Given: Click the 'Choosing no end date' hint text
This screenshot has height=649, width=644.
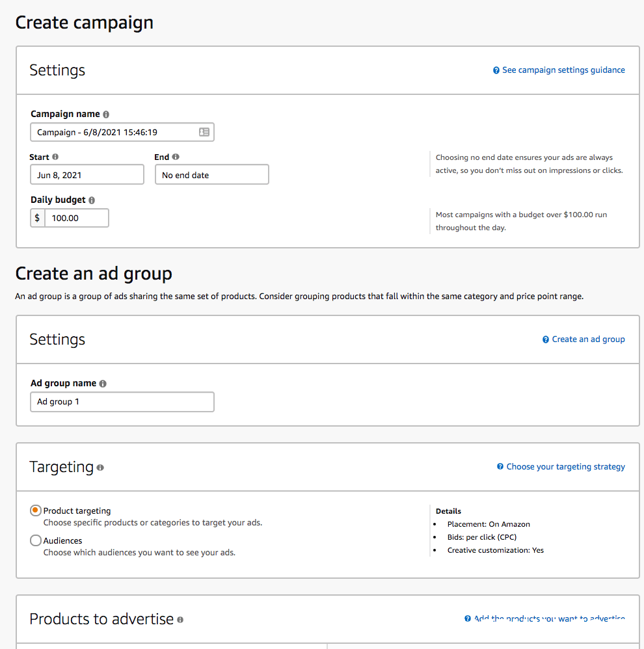Looking at the screenshot, I should pos(530,164).
